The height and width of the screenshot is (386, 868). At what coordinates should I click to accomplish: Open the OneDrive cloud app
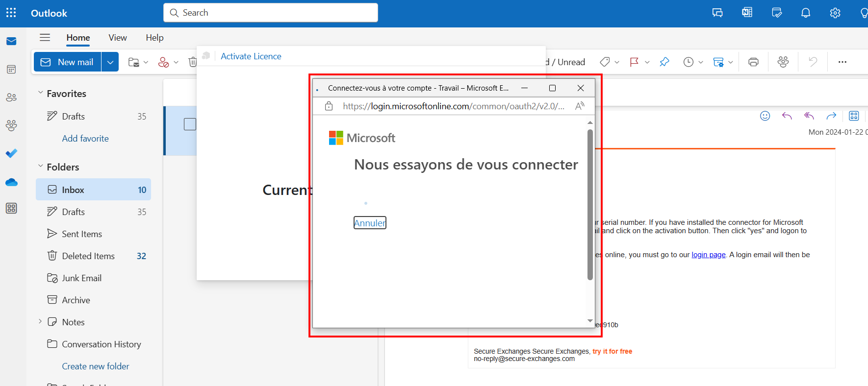(11, 182)
